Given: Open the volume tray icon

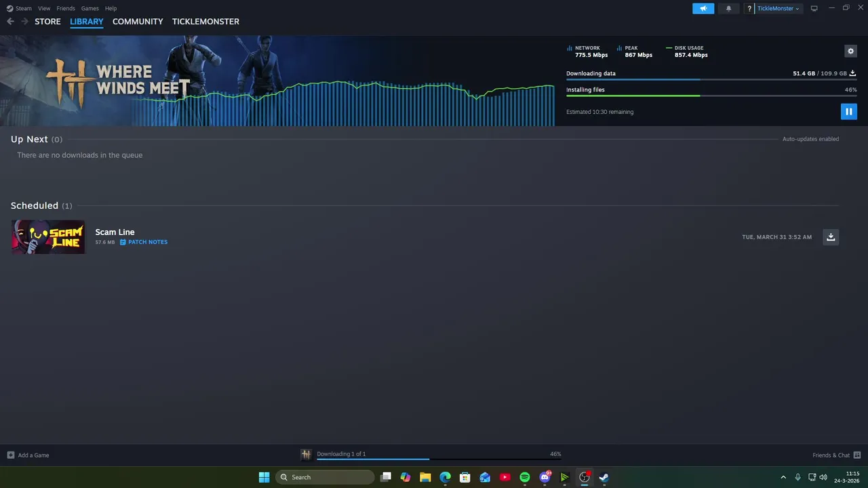Looking at the screenshot, I should pyautogui.click(x=823, y=477).
